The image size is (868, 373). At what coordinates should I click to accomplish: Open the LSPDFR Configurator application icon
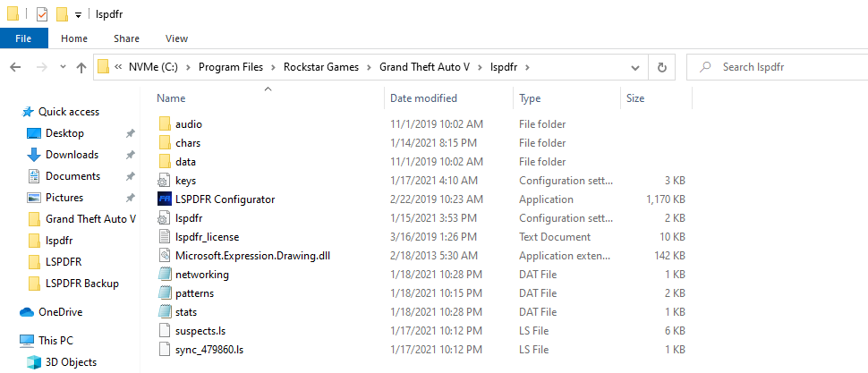point(165,199)
